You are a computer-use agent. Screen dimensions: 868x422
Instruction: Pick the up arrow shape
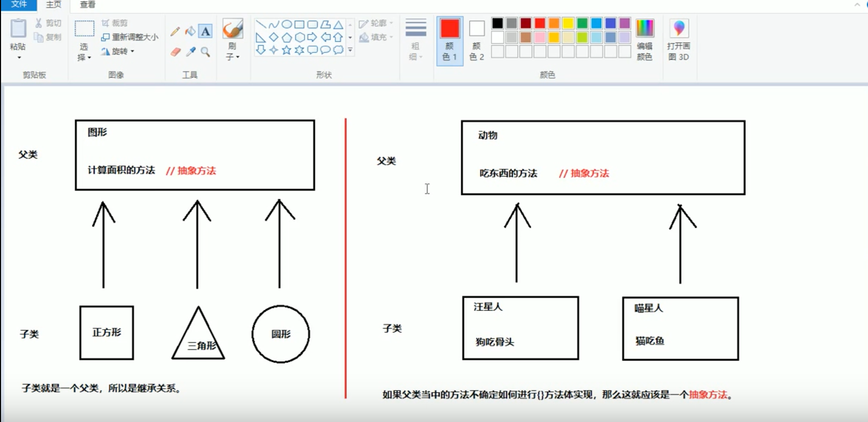[338, 37]
